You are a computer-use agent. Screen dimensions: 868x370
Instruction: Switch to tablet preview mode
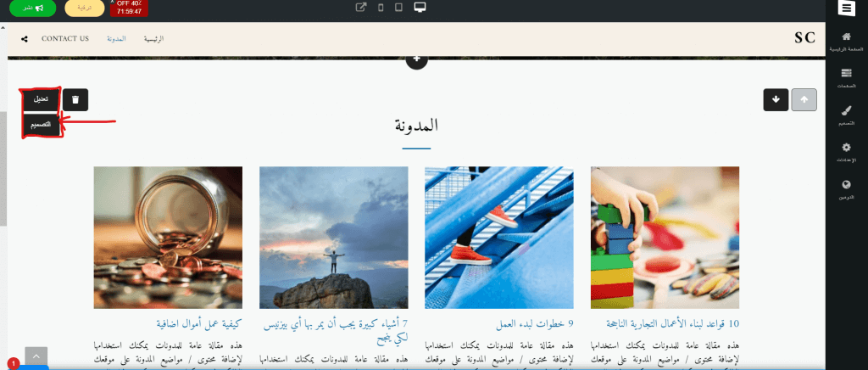coord(398,8)
